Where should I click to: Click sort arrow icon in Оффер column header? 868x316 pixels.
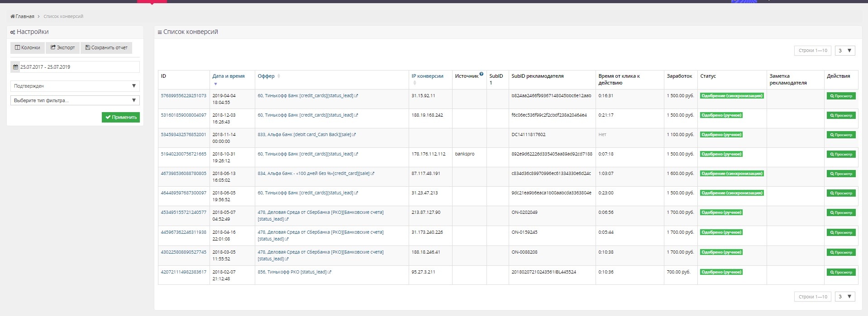point(279,76)
